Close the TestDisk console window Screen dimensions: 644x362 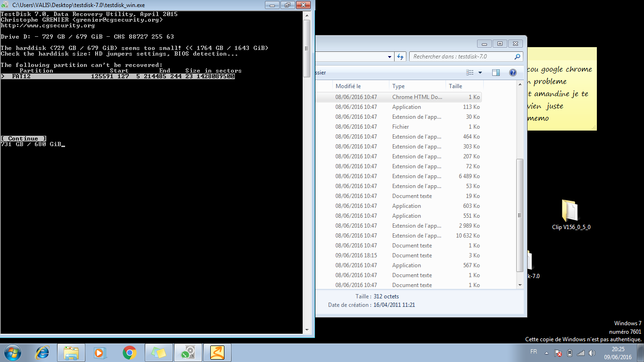tap(303, 5)
